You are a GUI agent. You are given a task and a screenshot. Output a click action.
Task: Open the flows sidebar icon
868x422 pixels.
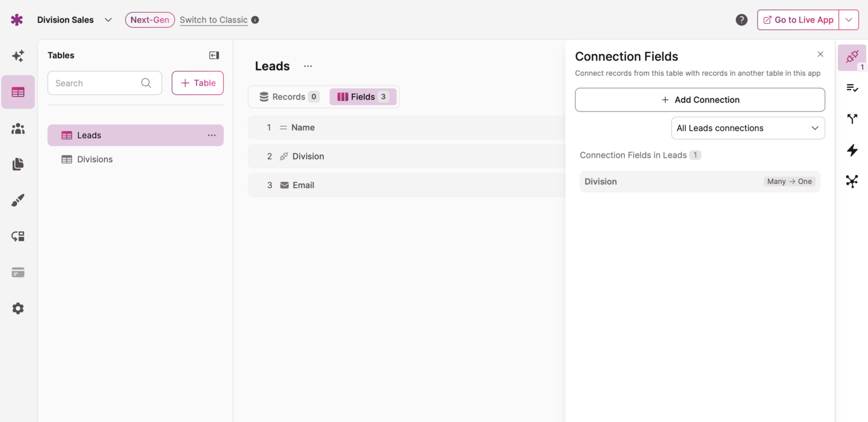click(18, 236)
